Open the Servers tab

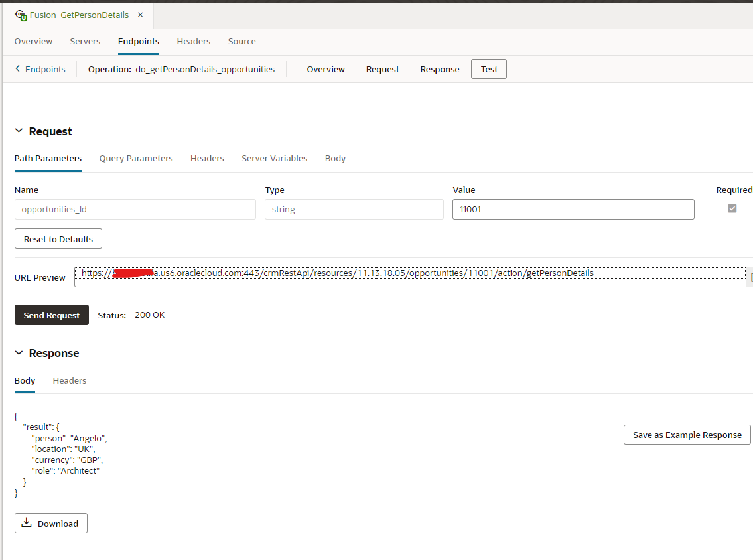pos(85,41)
